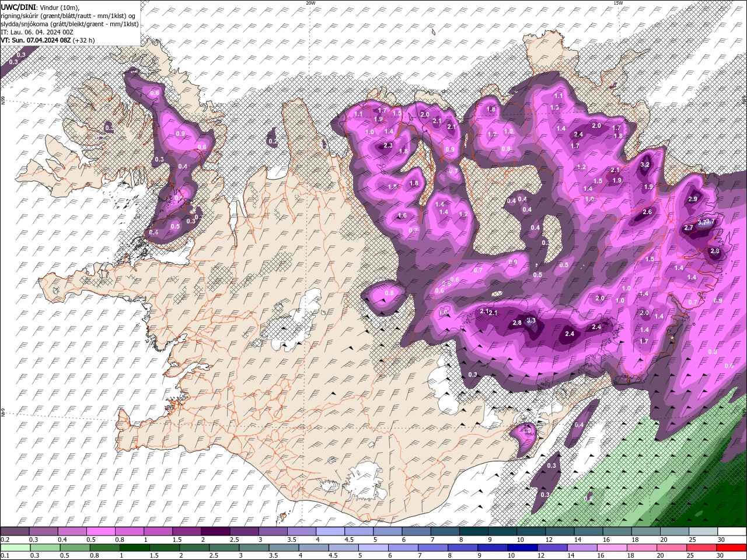
Task: Click the '(+32 h)' forecast offset text
Action: (x=84, y=40)
